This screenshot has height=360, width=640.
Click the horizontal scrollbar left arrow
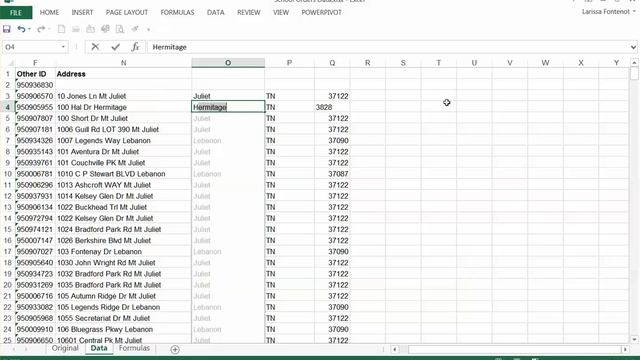click(x=394, y=349)
